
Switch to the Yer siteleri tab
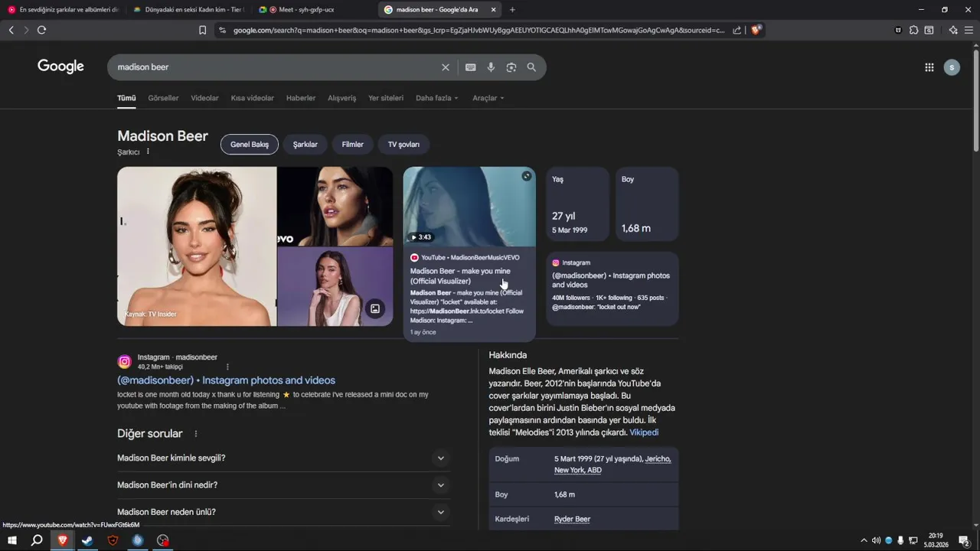[x=386, y=98]
